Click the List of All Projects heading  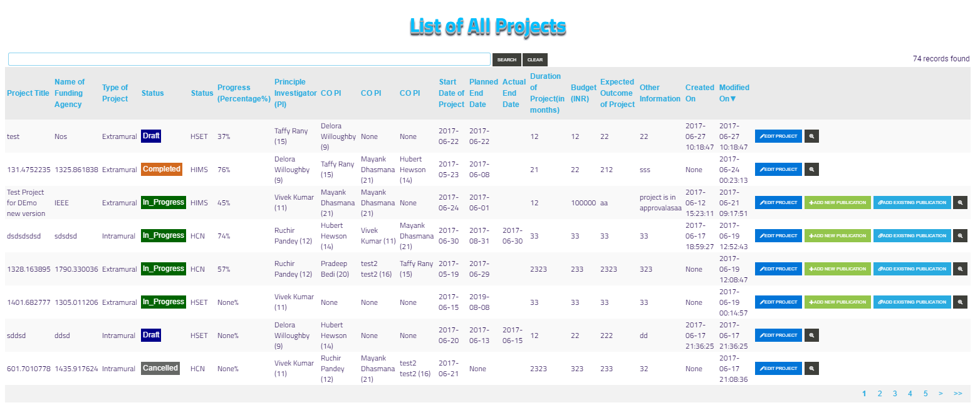point(488,26)
